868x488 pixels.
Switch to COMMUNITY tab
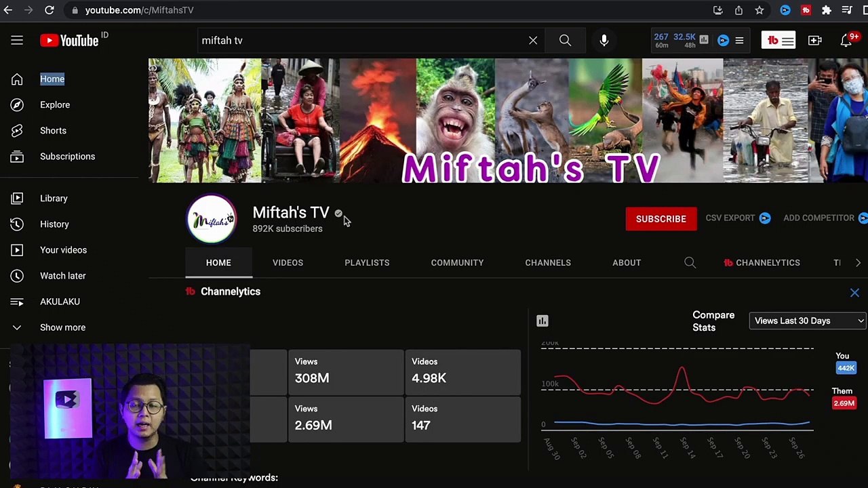457,263
